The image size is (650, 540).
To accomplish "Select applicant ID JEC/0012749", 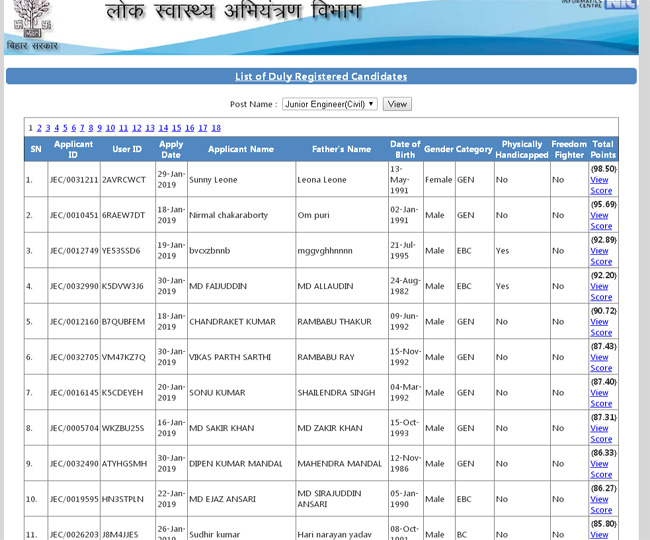I will click(x=74, y=251).
